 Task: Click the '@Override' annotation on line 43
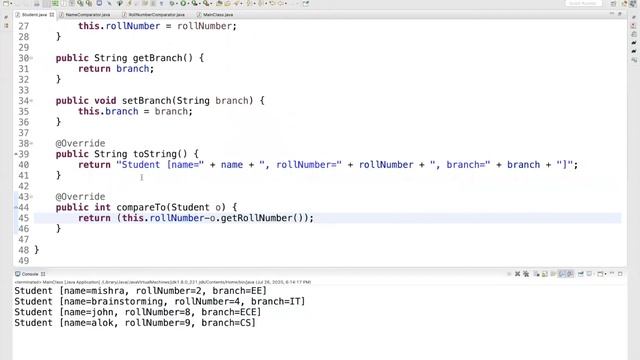[80, 197]
